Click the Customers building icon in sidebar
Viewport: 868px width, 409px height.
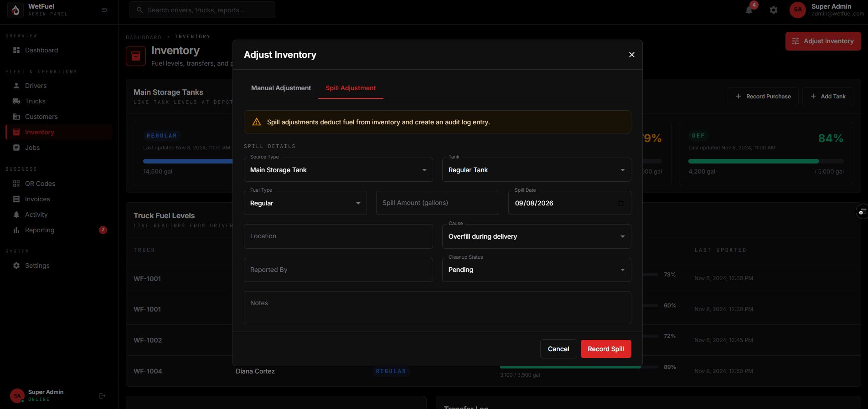click(x=16, y=117)
